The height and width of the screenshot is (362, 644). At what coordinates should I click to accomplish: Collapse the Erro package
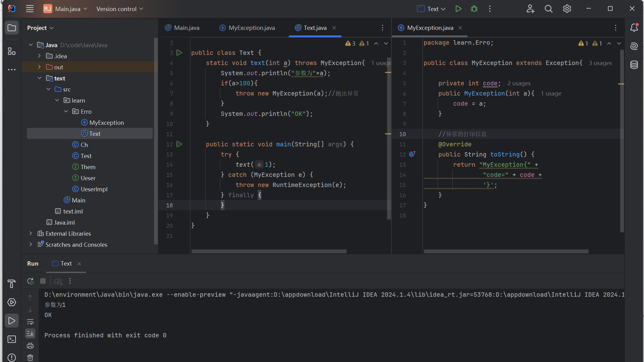(x=66, y=112)
